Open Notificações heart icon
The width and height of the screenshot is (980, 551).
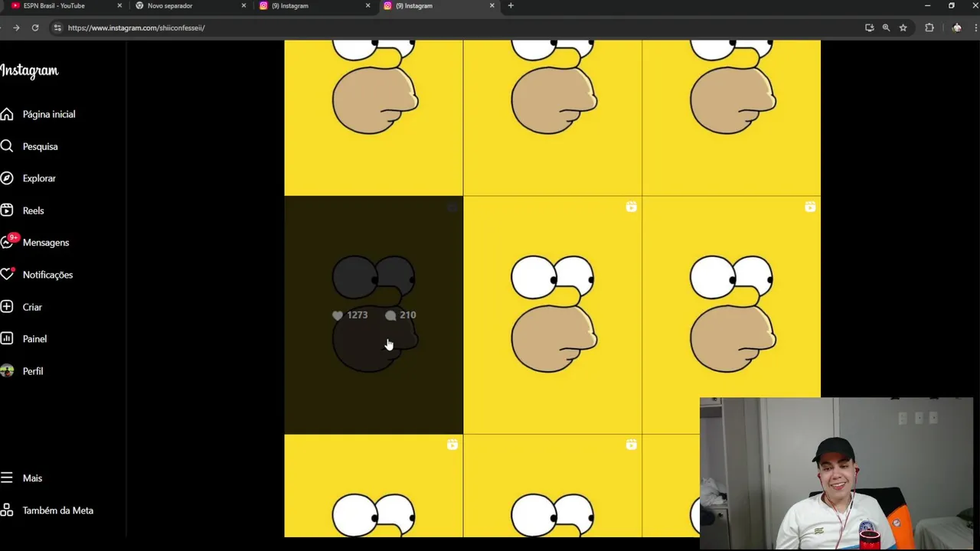(x=7, y=274)
